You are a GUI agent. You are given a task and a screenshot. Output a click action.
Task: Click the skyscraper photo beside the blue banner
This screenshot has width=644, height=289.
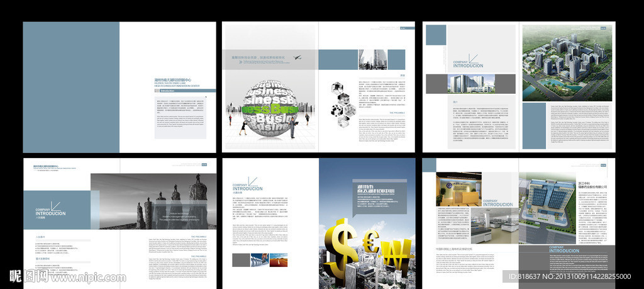(x=373, y=60)
